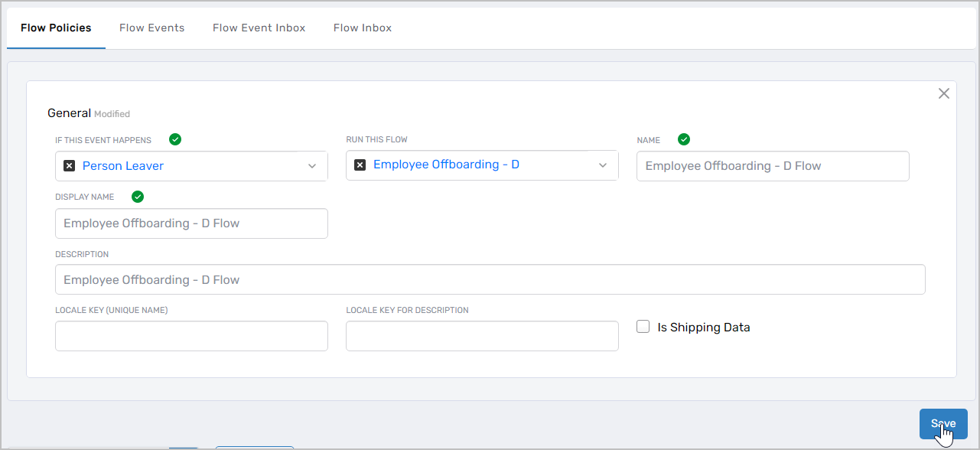The height and width of the screenshot is (450, 980).
Task: Close the General editing panel
Action: [x=943, y=93]
